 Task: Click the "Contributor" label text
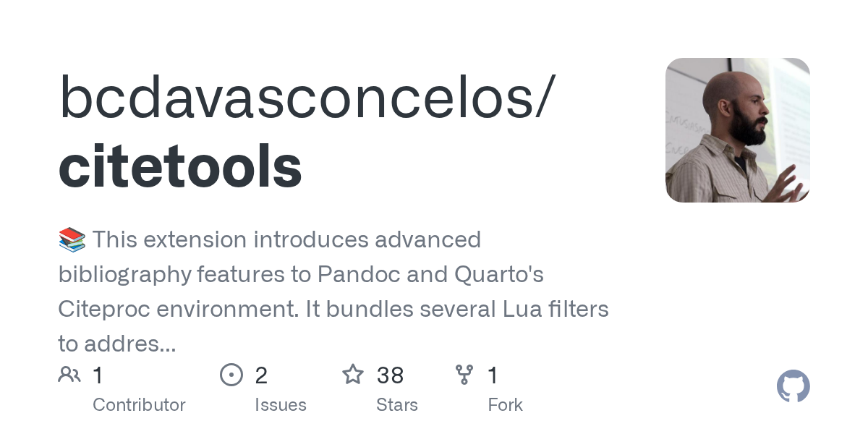pos(139,405)
